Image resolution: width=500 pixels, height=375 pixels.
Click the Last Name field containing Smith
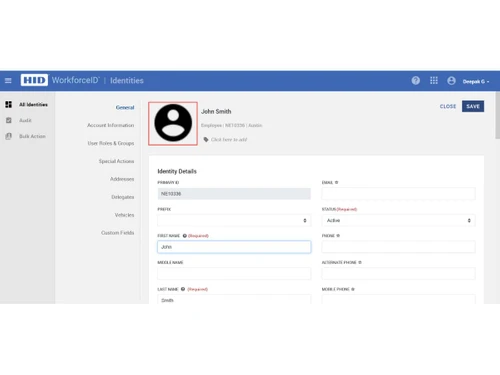[234, 299]
